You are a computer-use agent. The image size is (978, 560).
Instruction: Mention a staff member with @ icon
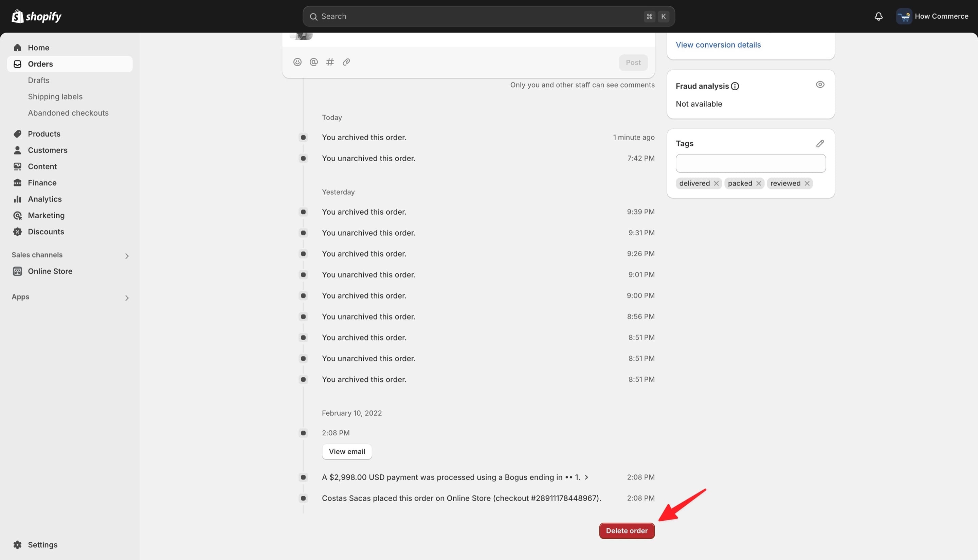[x=314, y=62]
